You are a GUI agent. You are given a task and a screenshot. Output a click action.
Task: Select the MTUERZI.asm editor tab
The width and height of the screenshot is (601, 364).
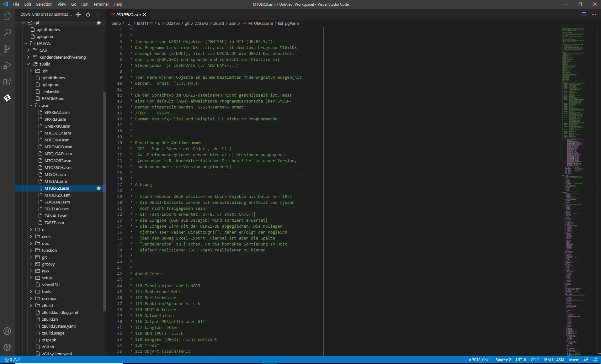coord(128,14)
